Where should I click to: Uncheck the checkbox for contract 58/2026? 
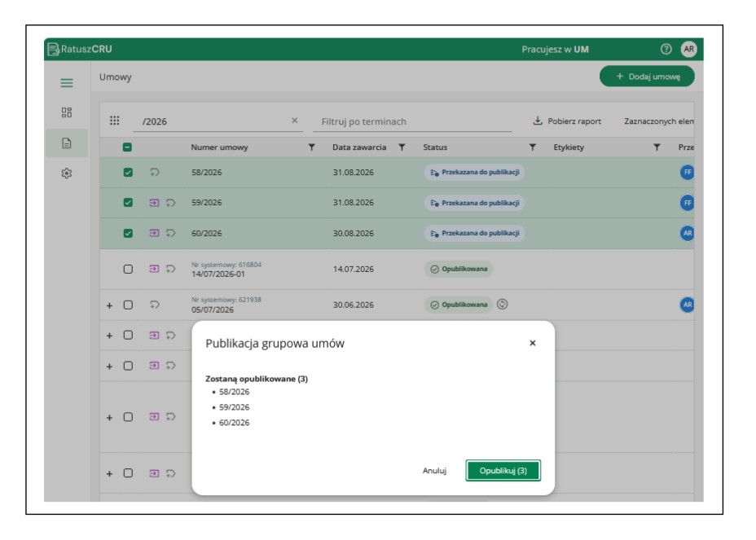coord(128,172)
